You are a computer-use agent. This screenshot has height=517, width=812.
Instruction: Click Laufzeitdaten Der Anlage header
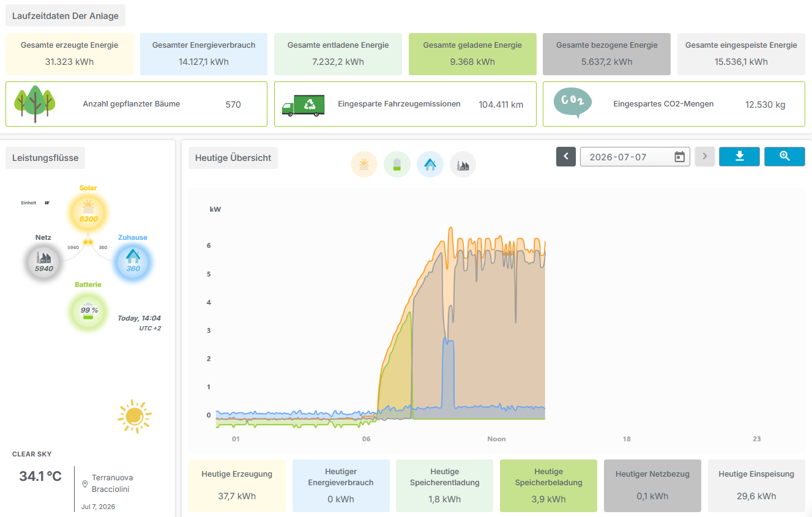65,16
